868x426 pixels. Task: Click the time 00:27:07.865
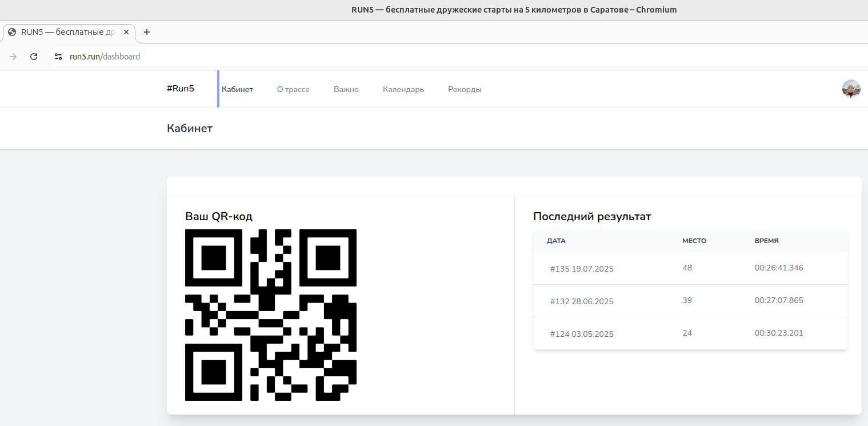[779, 300]
